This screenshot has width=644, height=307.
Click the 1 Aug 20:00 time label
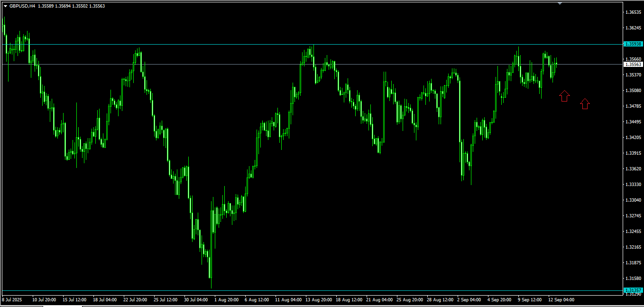point(226,300)
